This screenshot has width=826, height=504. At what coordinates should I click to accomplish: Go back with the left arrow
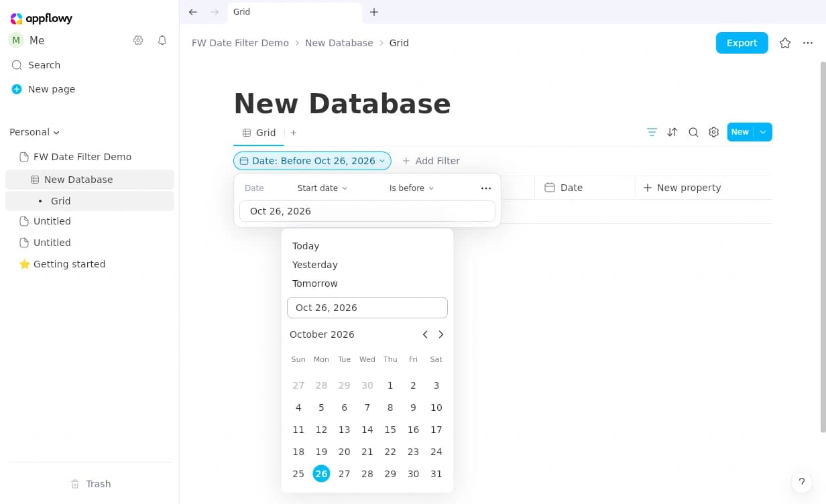(193, 12)
